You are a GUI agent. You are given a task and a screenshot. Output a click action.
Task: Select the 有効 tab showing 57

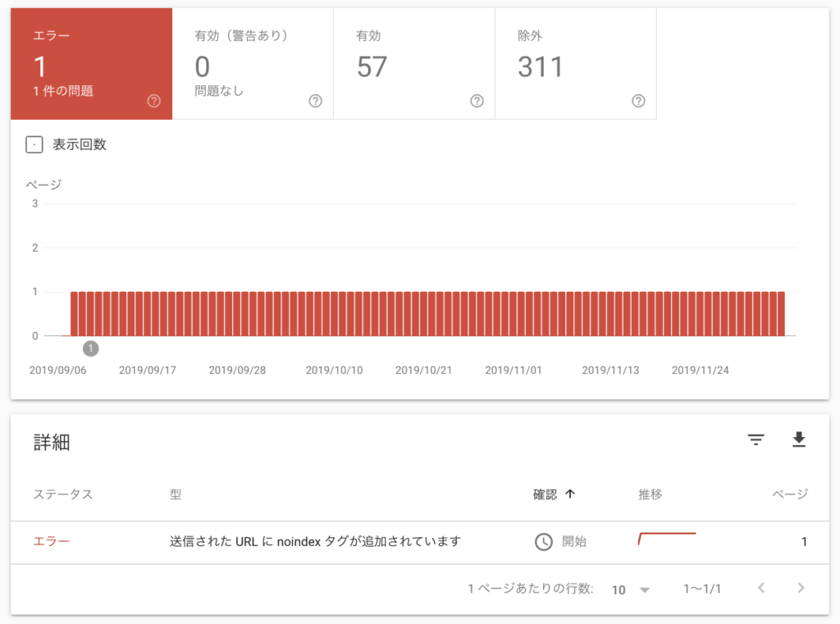[413, 64]
